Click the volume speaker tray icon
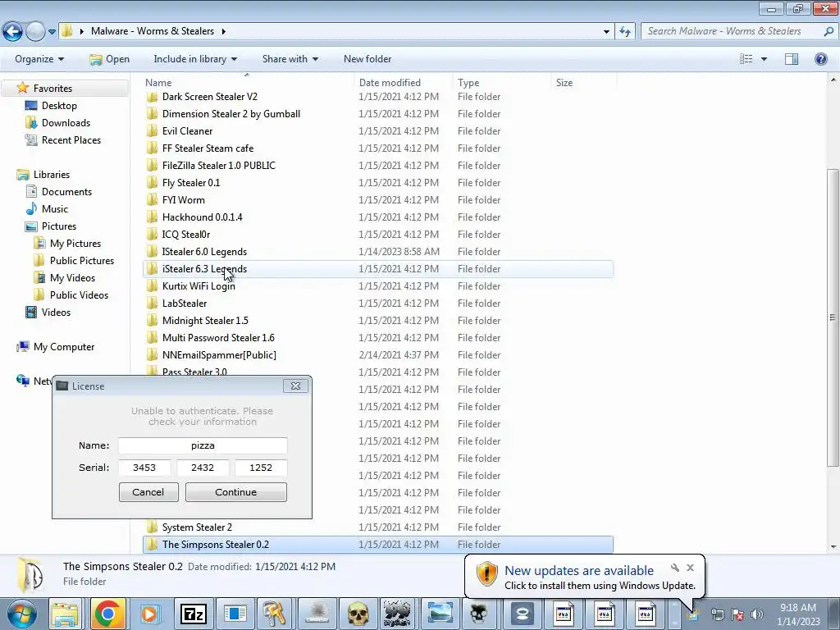This screenshot has height=630, width=840. coord(757,614)
